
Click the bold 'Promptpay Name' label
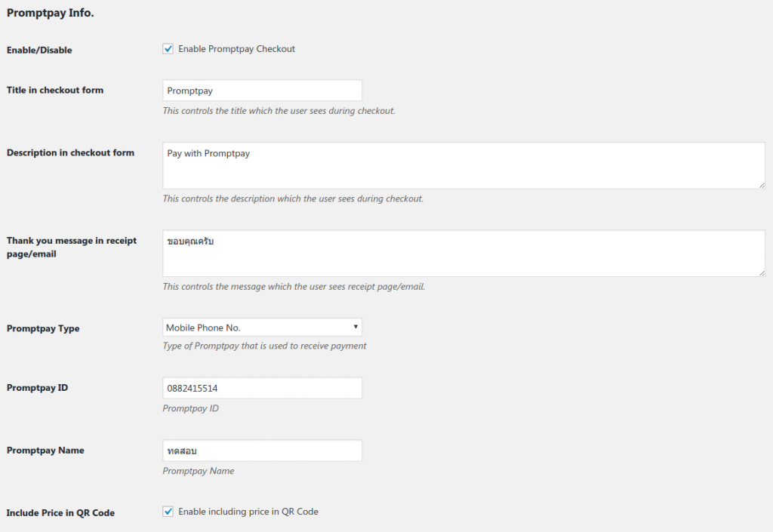pyautogui.click(x=45, y=451)
